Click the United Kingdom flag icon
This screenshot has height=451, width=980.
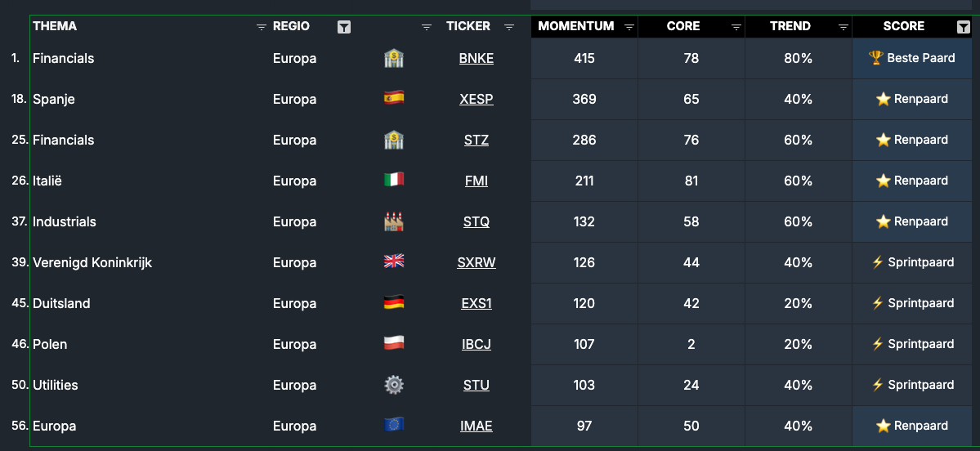[x=394, y=262]
